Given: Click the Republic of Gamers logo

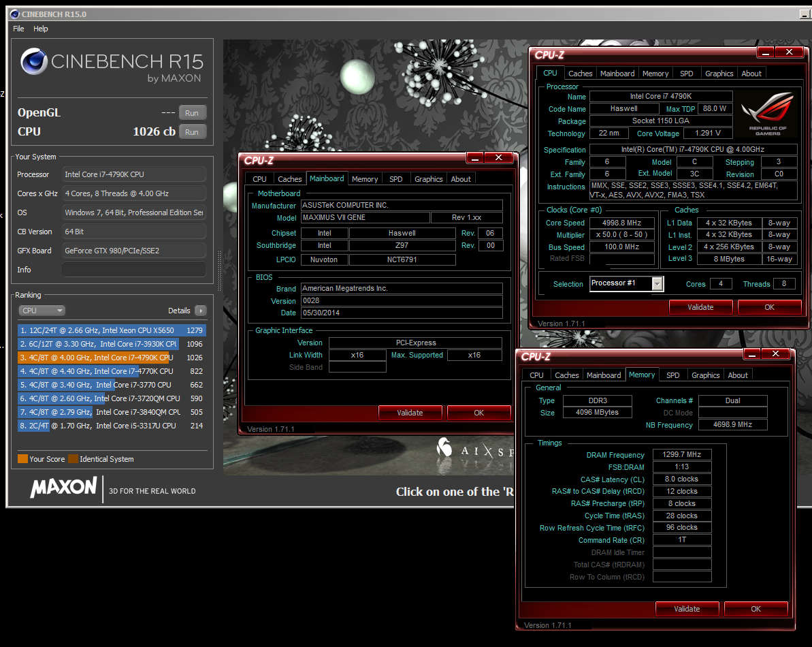Looking at the screenshot, I should point(768,114).
